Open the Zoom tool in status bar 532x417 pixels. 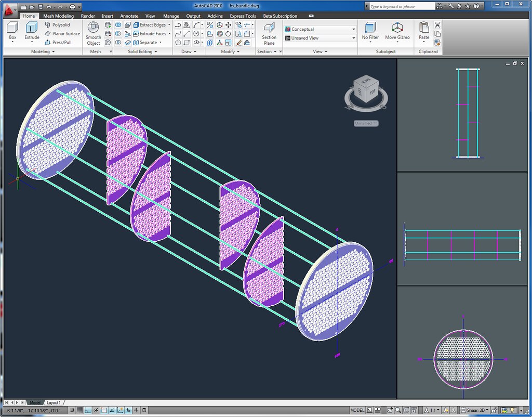pyautogui.click(x=398, y=411)
